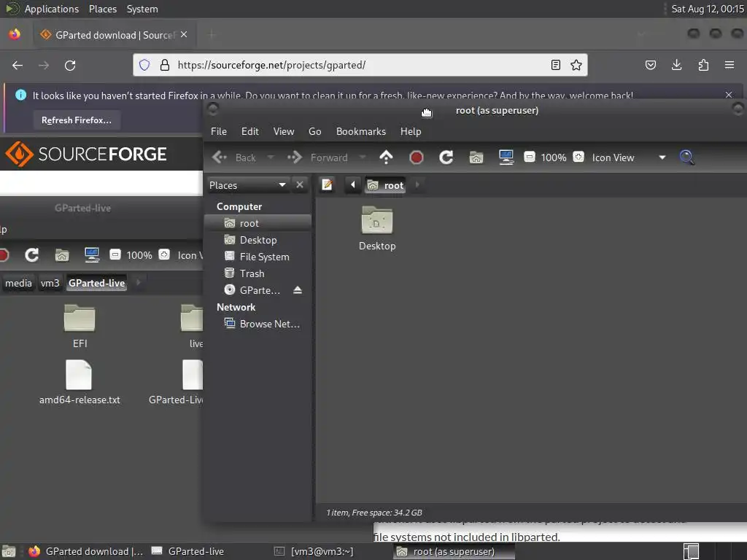This screenshot has width=747, height=560.
Task: Open Browse Network in the sidebar
Action: 258,324
